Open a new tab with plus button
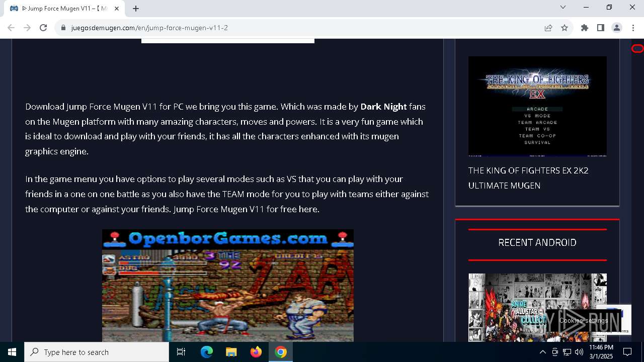644x362 pixels. point(136,8)
